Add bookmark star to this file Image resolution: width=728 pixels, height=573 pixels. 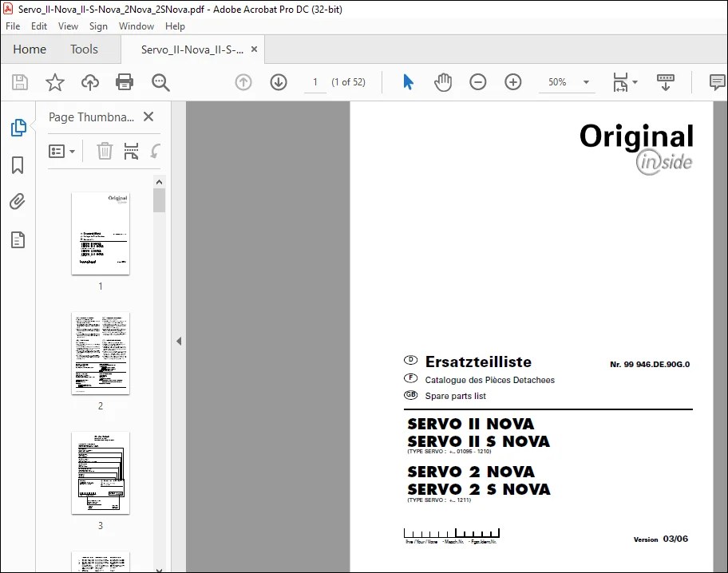point(55,82)
